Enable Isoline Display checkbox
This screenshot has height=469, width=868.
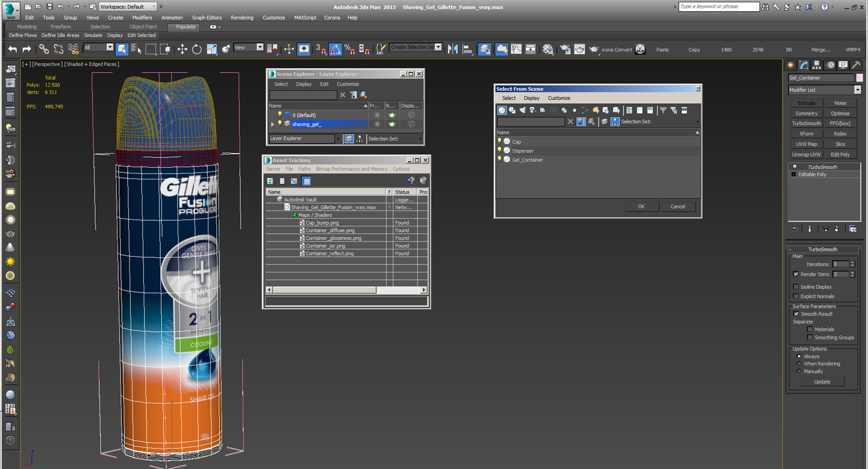(x=796, y=287)
